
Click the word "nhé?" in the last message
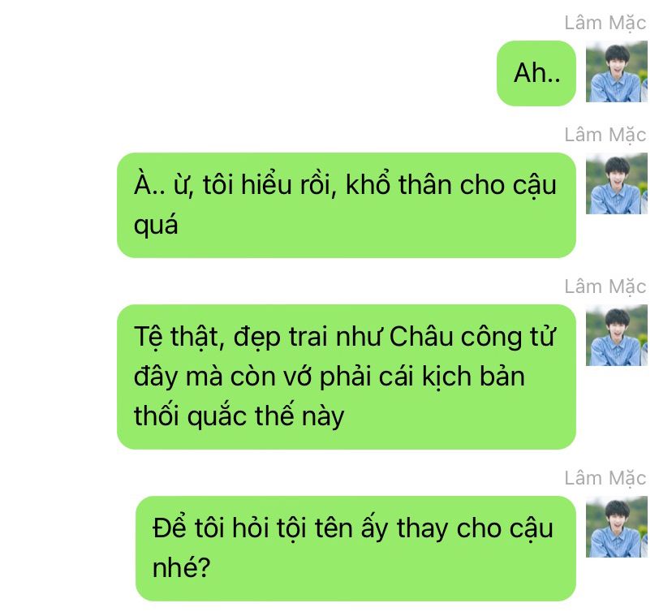[x=181, y=568]
